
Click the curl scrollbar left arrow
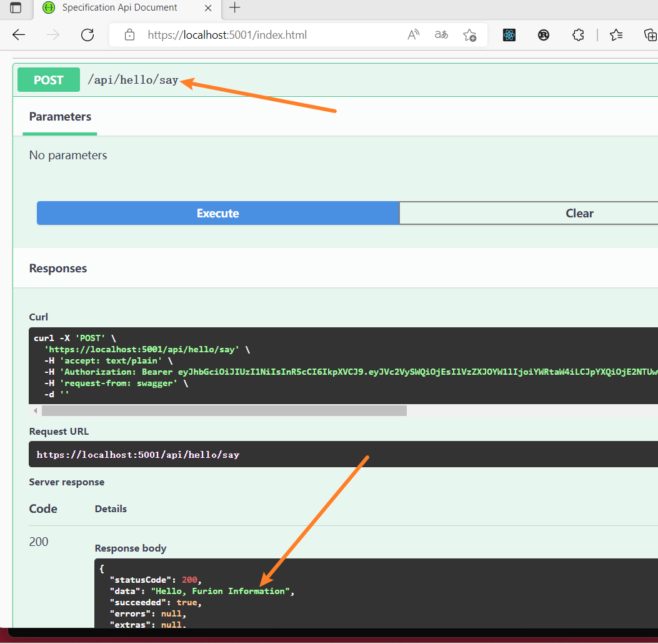(36, 410)
